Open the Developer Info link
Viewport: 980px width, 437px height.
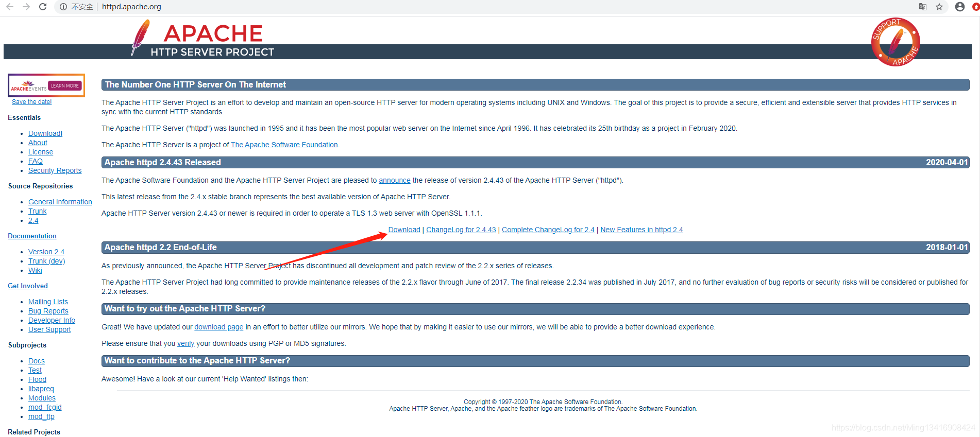tap(52, 320)
